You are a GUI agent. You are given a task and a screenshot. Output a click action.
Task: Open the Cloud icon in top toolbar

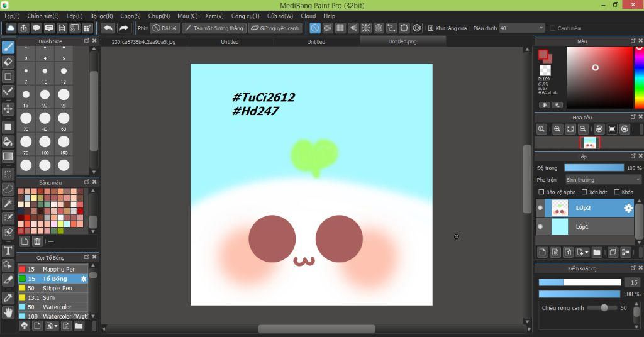point(11,28)
